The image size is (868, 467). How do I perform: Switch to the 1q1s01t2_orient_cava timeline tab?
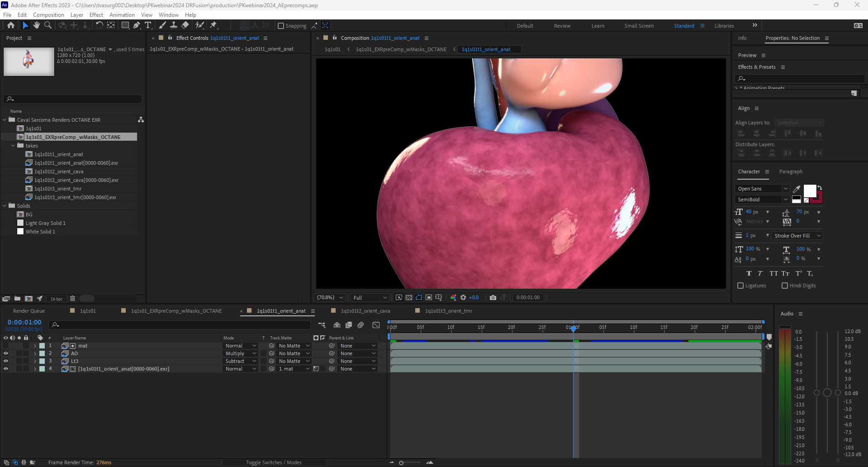coord(365,311)
